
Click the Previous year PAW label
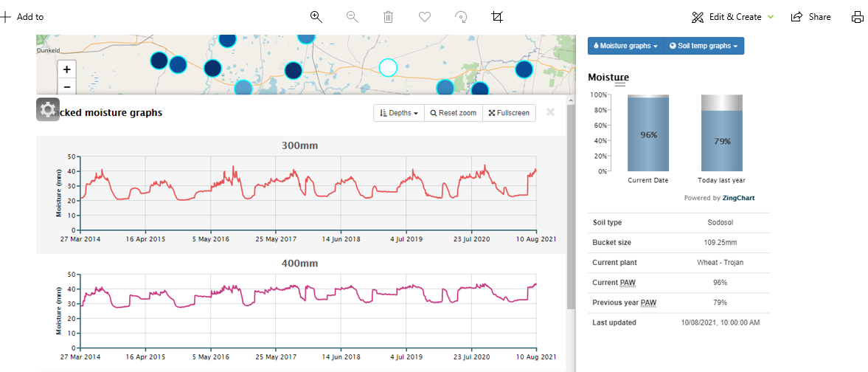(624, 303)
